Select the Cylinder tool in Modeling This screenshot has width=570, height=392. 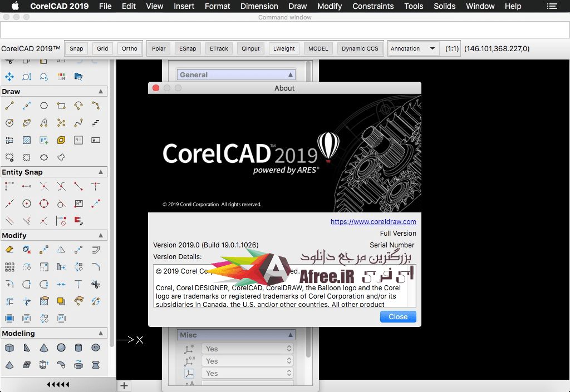pos(78,348)
